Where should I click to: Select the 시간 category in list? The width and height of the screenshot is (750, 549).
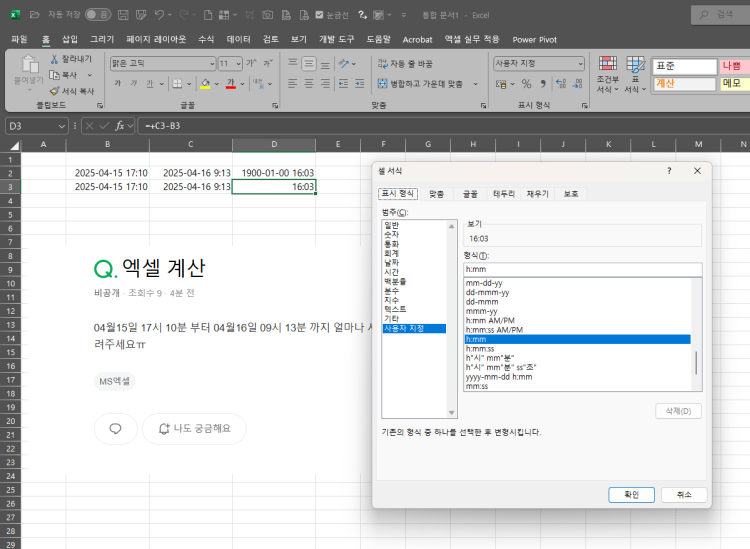(390, 273)
